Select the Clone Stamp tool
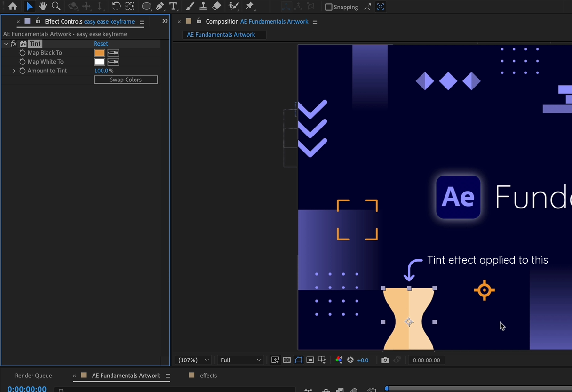This screenshot has height=392, width=572. pyautogui.click(x=203, y=7)
